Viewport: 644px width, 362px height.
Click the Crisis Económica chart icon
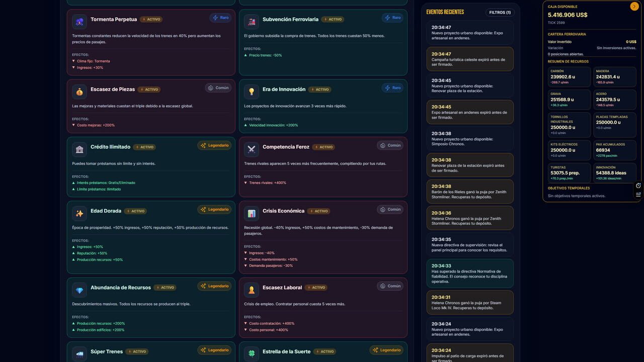[252, 213]
